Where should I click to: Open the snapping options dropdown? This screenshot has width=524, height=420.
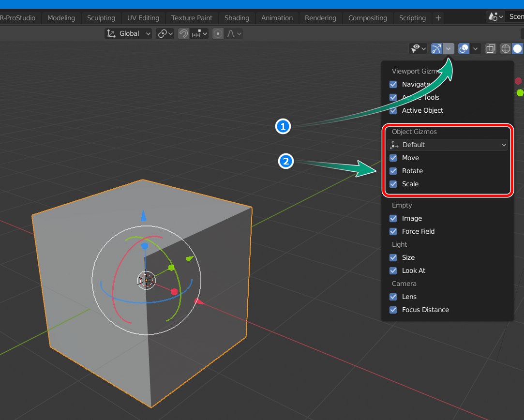[x=199, y=34]
